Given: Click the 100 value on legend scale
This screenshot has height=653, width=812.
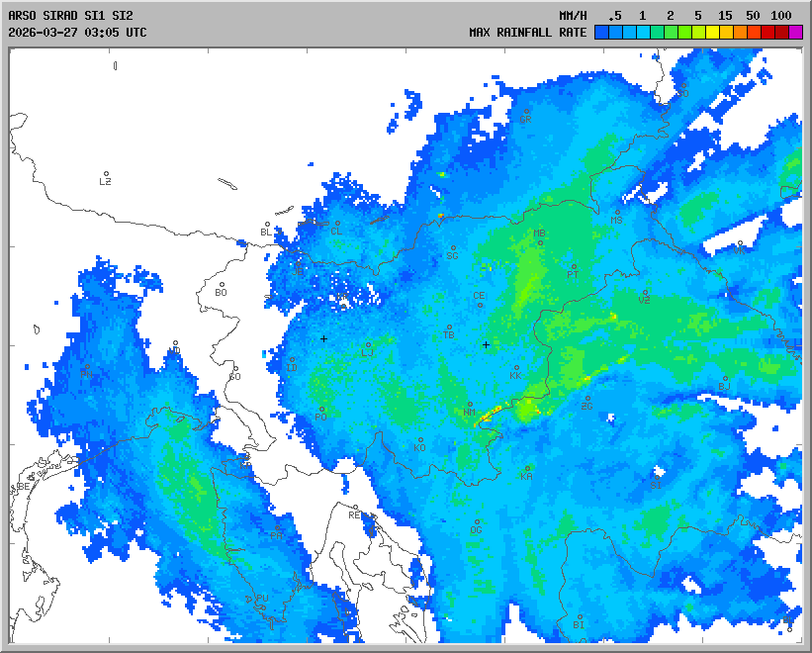Looking at the screenshot, I should (781, 16).
